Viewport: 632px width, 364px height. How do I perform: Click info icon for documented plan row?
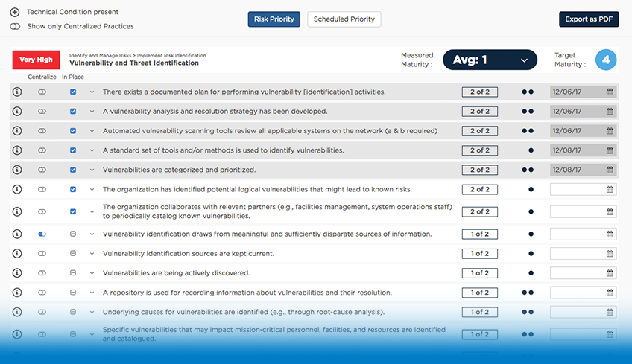pyautogui.click(x=17, y=92)
